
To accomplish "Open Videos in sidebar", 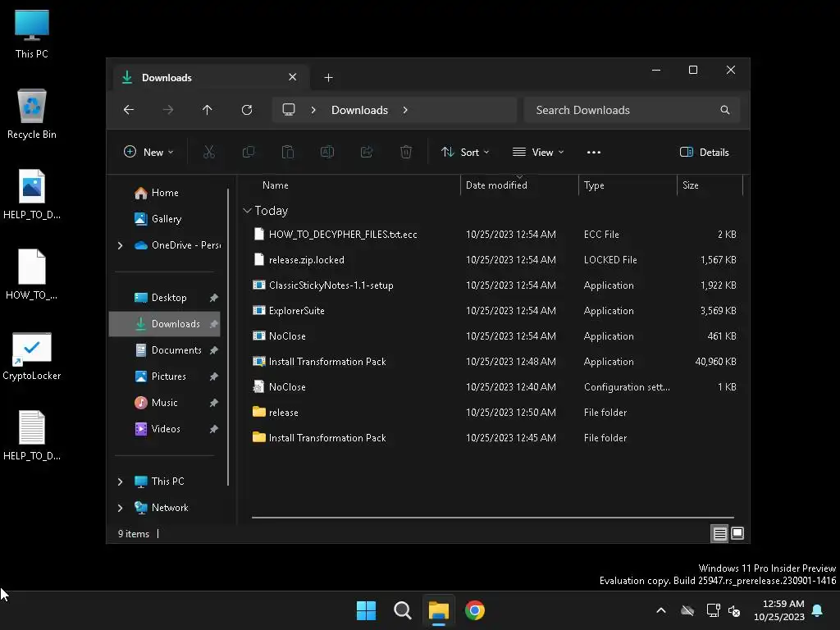I will click(164, 429).
